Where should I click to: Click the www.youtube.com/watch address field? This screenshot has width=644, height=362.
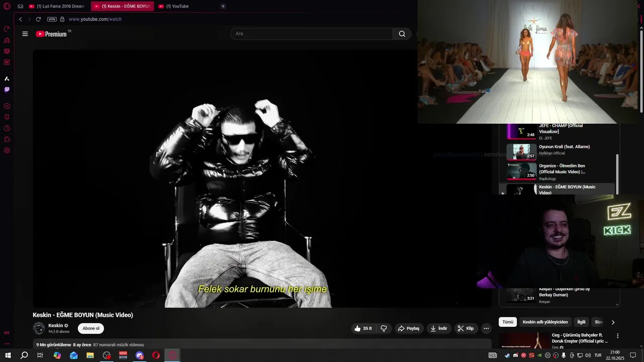point(95,19)
